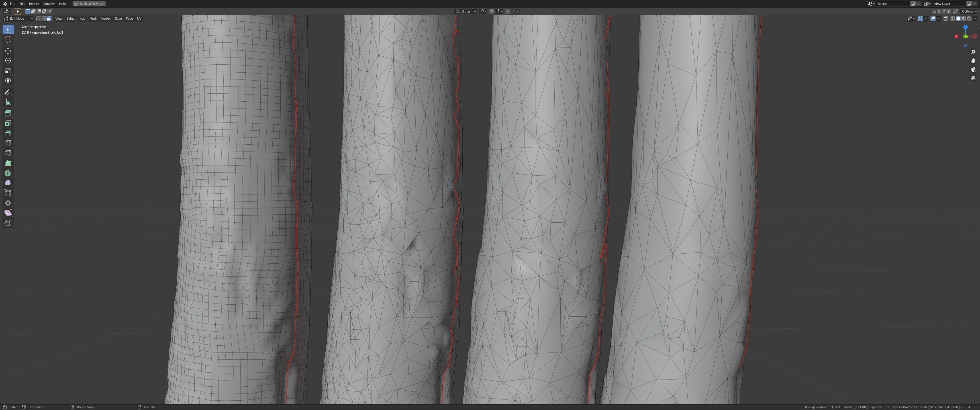Open overlays options dropdown arrow
The image size is (980, 410).
938,19
